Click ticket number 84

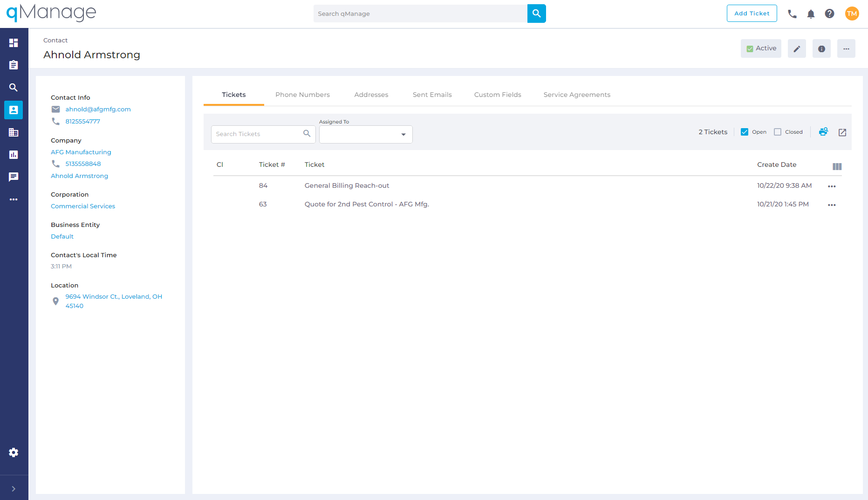(x=263, y=185)
